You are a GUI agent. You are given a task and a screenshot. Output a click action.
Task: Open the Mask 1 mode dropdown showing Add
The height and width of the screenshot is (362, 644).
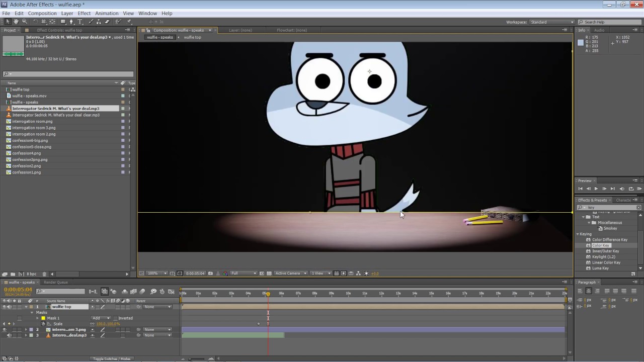pyautogui.click(x=102, y=318)
